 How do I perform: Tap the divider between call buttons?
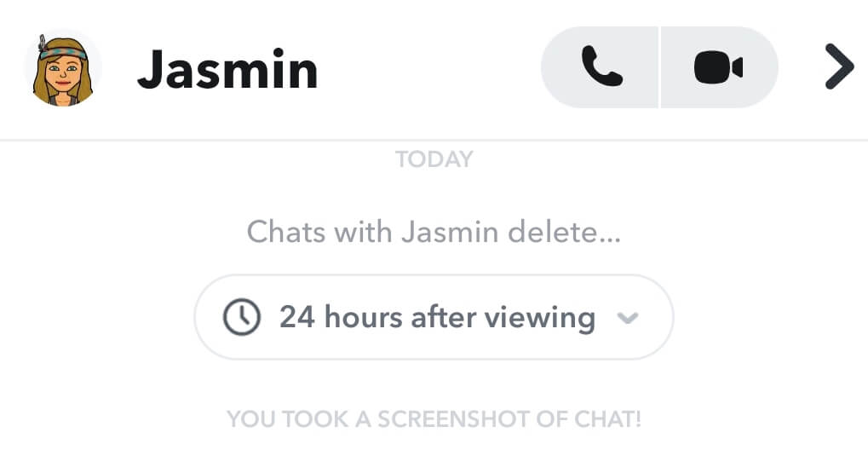(660, 67)
